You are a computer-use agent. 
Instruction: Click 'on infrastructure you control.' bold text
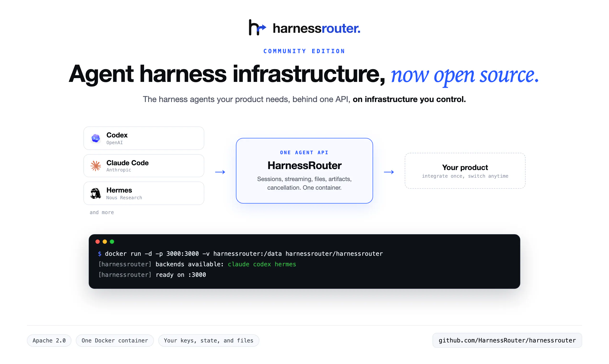coord(409,99)
